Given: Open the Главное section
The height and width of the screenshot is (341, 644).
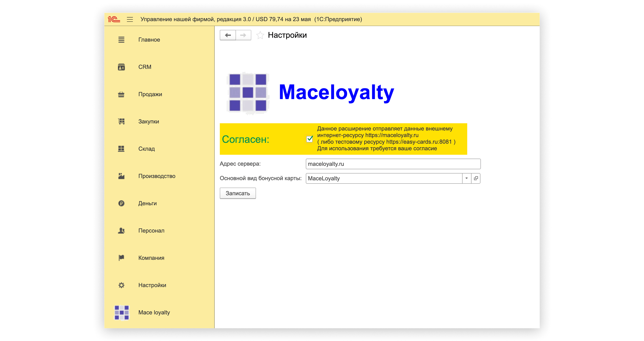Looking at the screenshot, I should point(149,40).
